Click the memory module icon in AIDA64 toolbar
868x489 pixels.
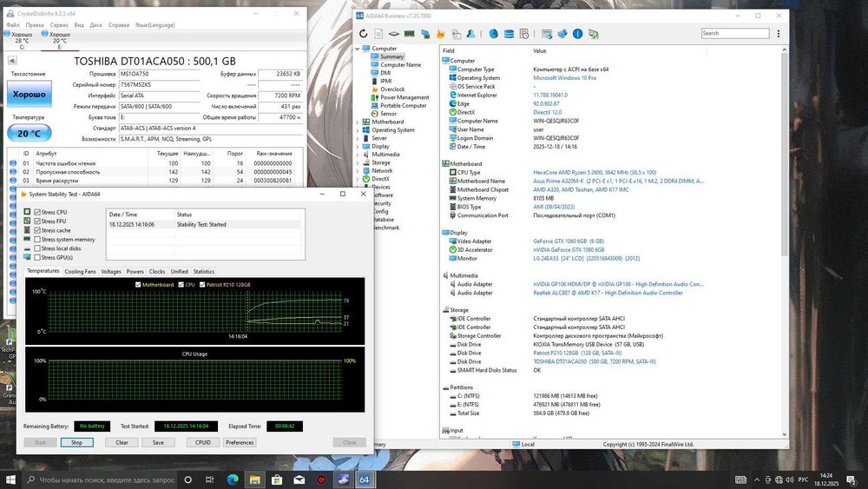coord(409,34)
